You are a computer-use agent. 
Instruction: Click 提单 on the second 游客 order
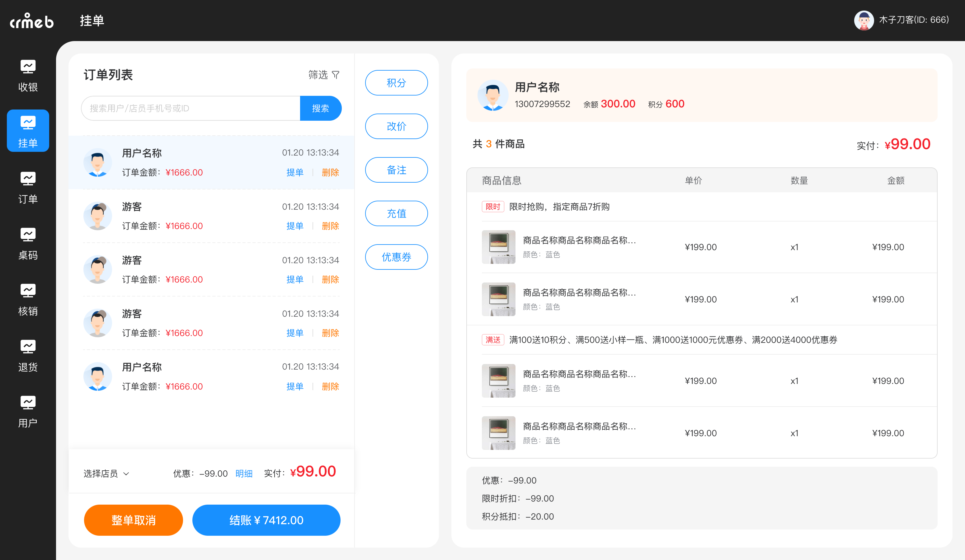(295, 279)
